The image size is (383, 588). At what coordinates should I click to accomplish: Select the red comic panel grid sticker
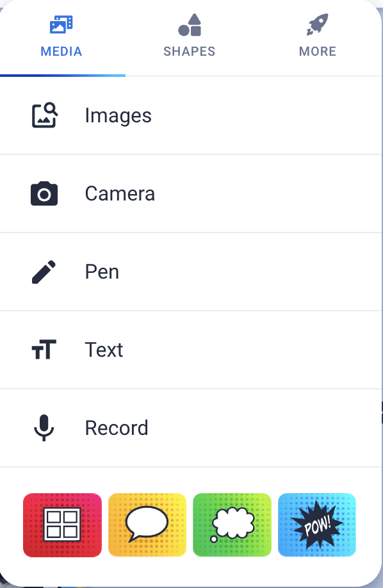pos(62,525)
